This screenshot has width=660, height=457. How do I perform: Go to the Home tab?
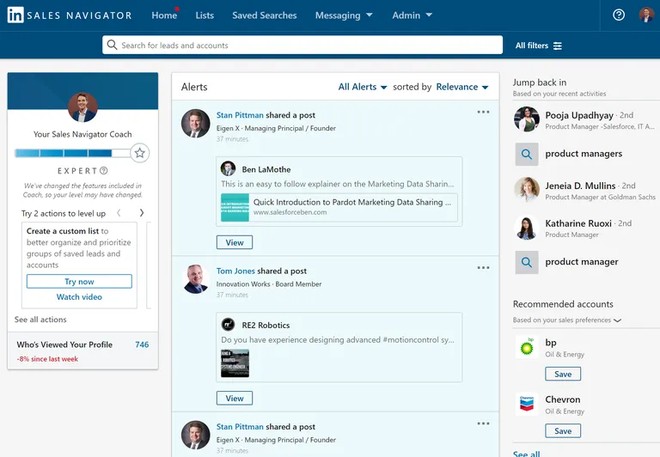point(164,16)
